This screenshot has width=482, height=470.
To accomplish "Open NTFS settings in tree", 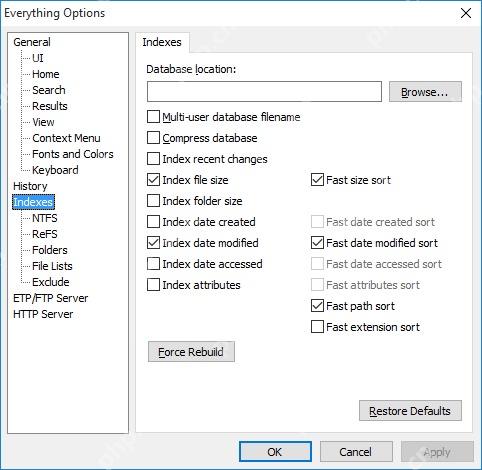I will click(x=45, y=218).
